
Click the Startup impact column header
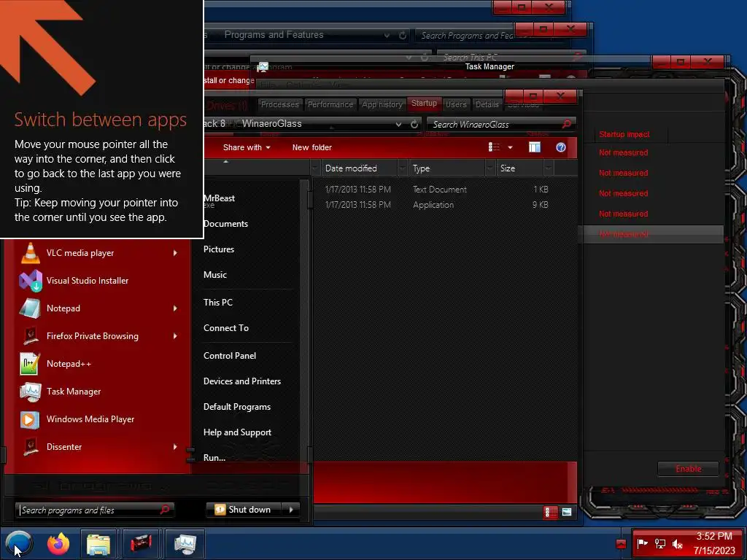[x=624, y=134]
